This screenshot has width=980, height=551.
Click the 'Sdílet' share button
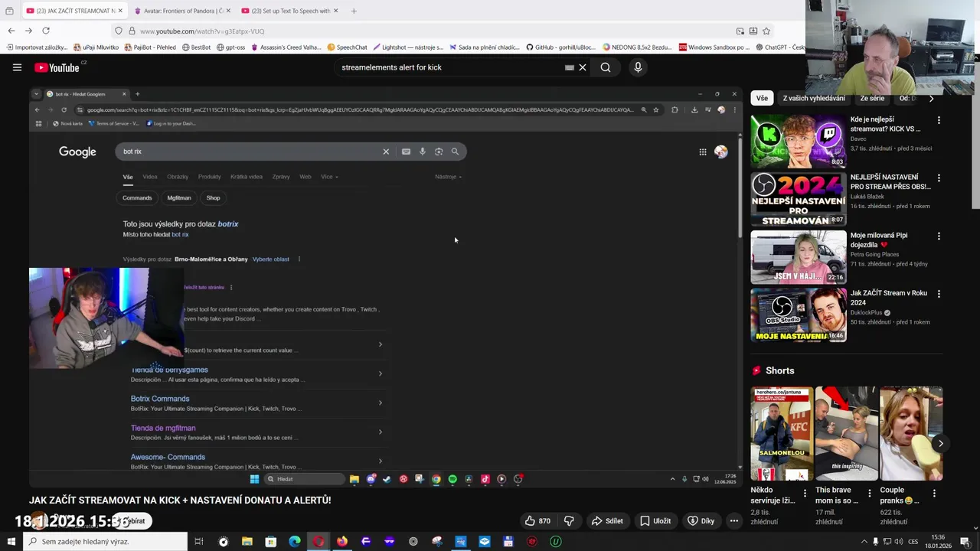point(607,521)
